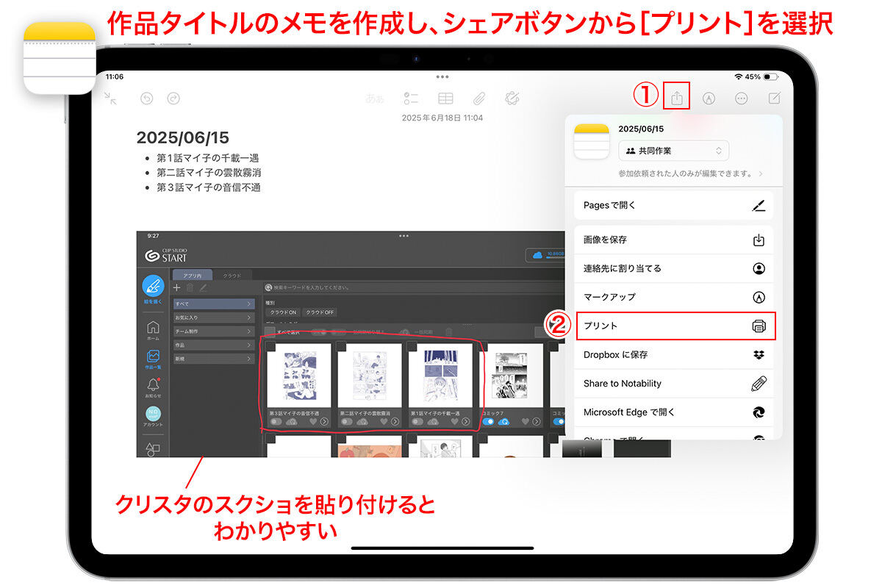Open the Apple Intelligence writing tools icon
The image size is (882, 588).
pyautogui.click(x=512, y=98)
